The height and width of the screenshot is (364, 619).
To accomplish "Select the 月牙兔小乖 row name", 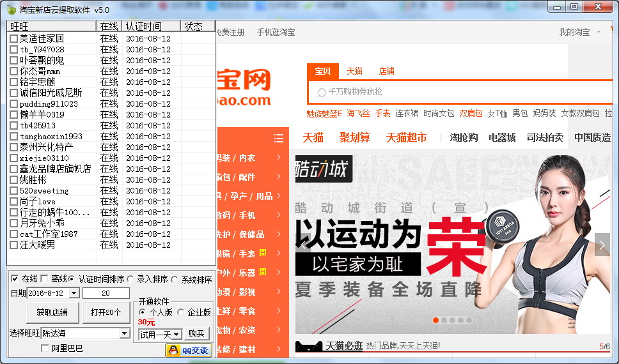I will pyautogui.click(x=42, y=224).
